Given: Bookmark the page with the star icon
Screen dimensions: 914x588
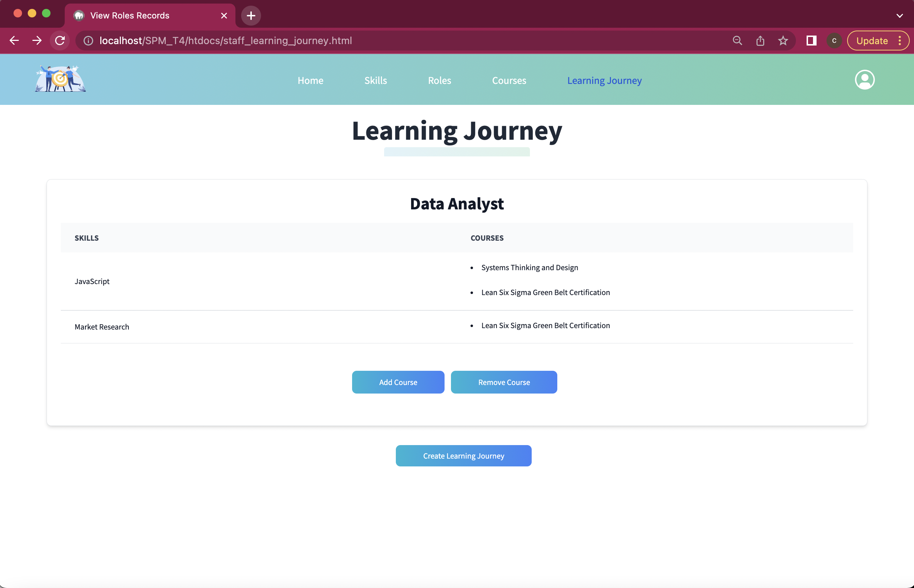Looking at the screenshot, I should pyautogui.click(x=784, y=41).
